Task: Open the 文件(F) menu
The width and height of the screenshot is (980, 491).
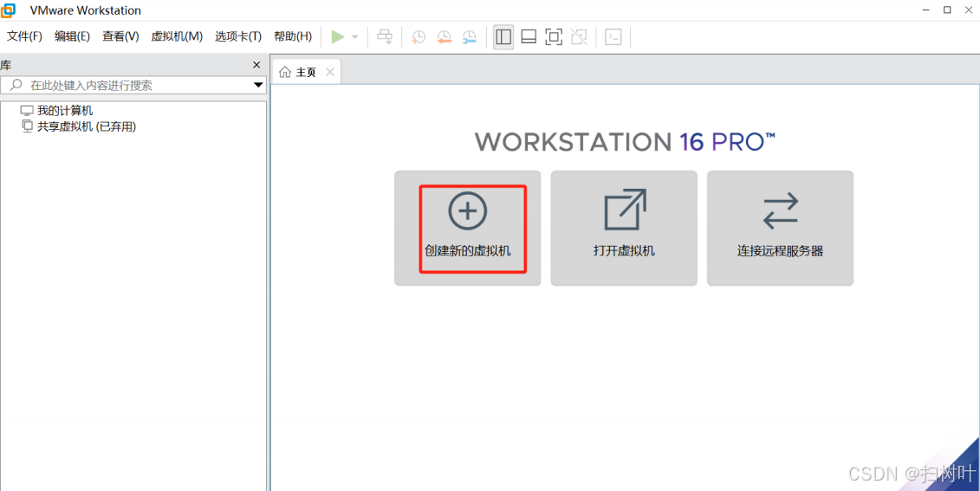Action: pyautogui.click(x=24, y=36)
